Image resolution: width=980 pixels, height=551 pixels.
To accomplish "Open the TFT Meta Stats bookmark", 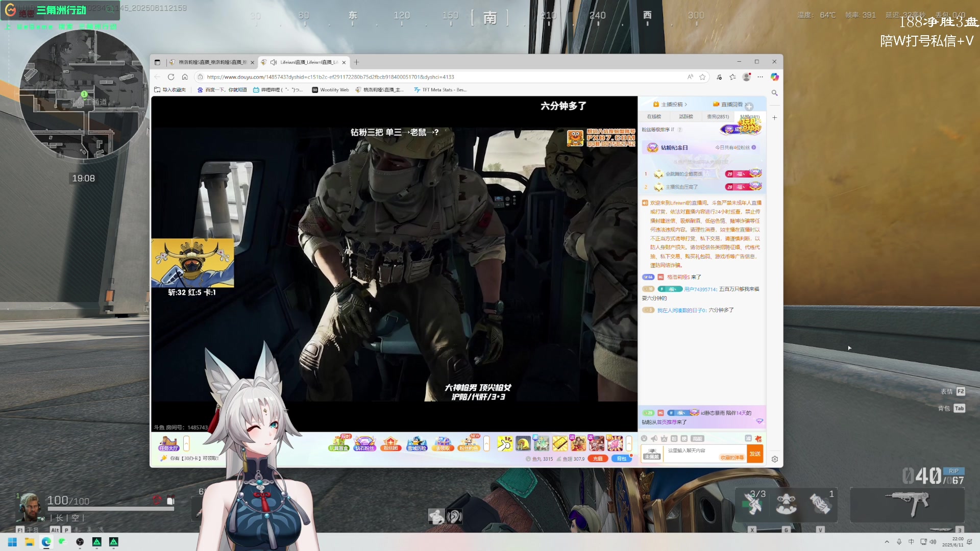I will click(440, 90).
